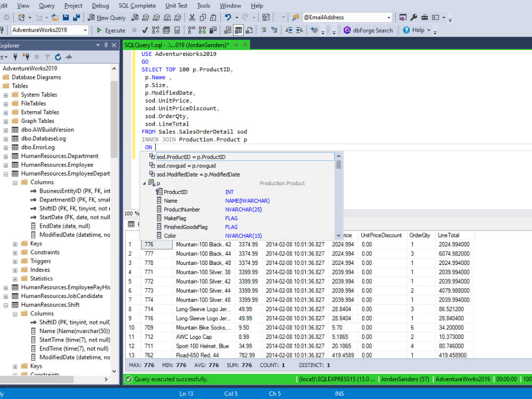Open the @EmailAddress find combo box

(347, 18)
